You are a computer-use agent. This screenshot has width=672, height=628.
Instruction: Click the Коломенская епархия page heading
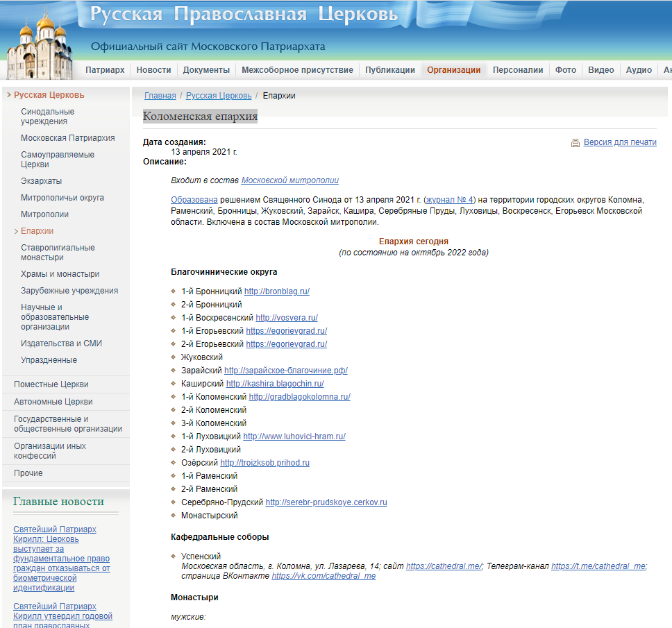(200, 116)
